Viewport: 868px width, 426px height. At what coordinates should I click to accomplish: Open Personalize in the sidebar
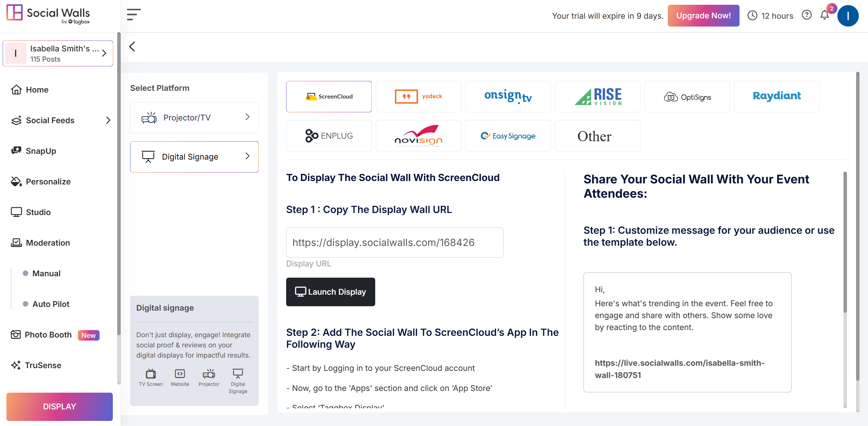48,181
